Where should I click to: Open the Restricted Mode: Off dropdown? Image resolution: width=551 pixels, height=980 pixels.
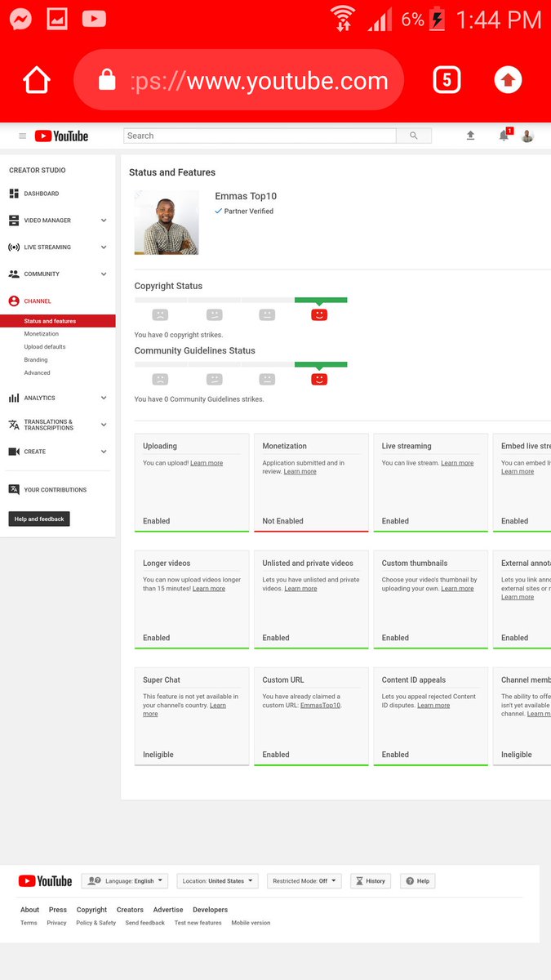pos(304,881)
